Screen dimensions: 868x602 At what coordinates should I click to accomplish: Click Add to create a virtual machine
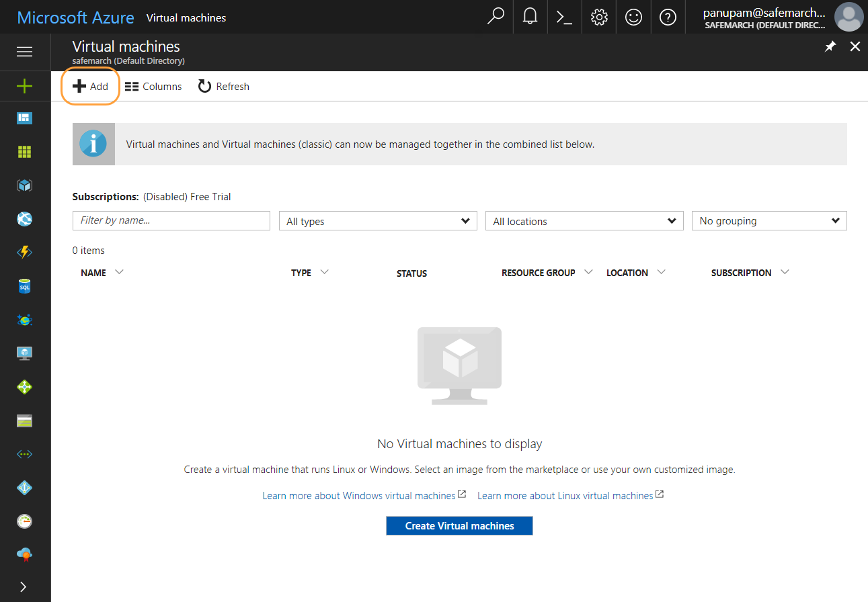[90, 86]
